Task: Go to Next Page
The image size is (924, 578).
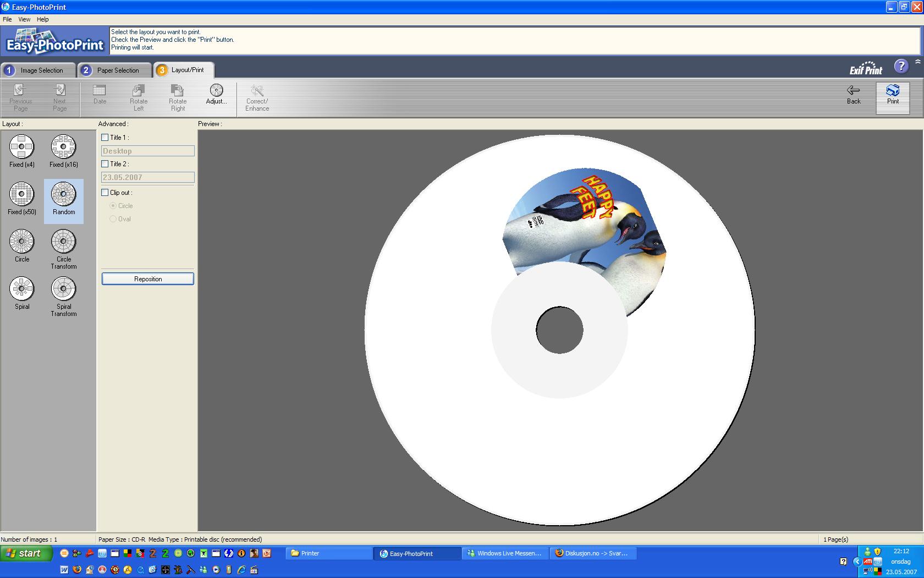Action: point(59,97)
